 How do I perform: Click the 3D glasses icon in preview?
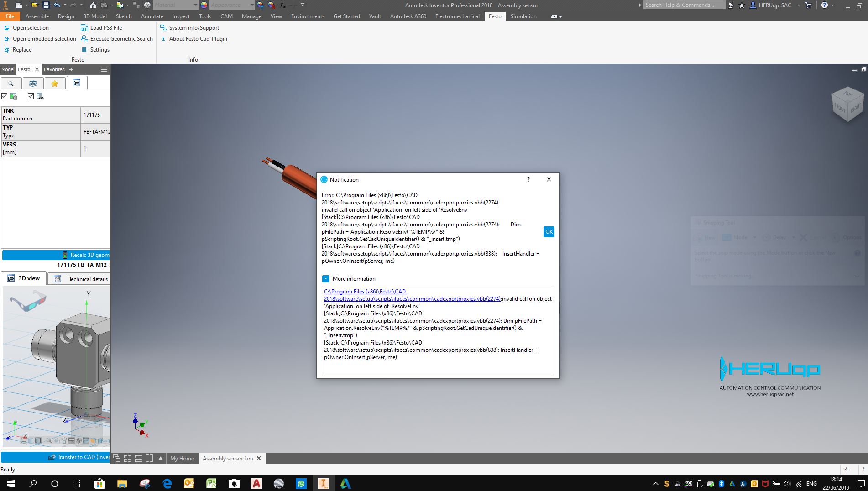[28, 301]
